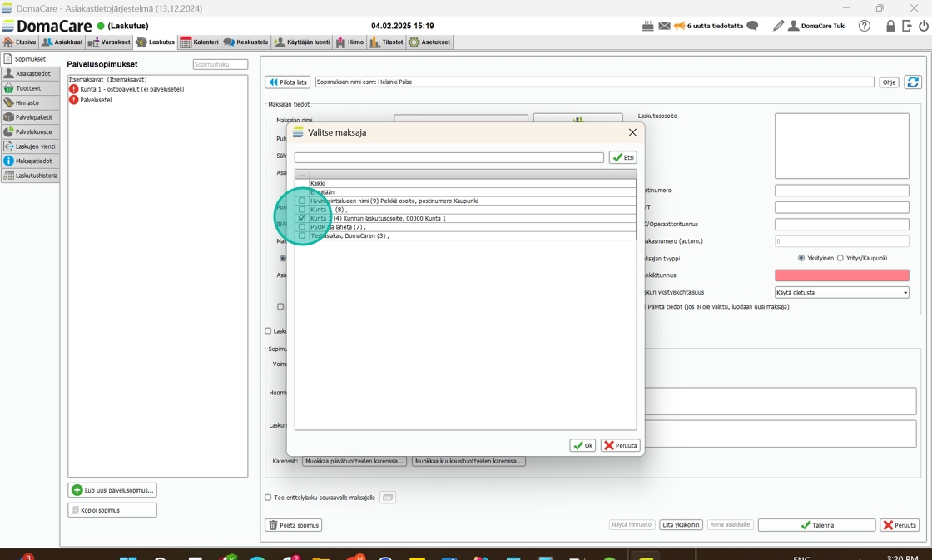The width and height of the screenshot is (932, 560).
Task: Confirm payer selection with Ok button
Action: [582, 445]
